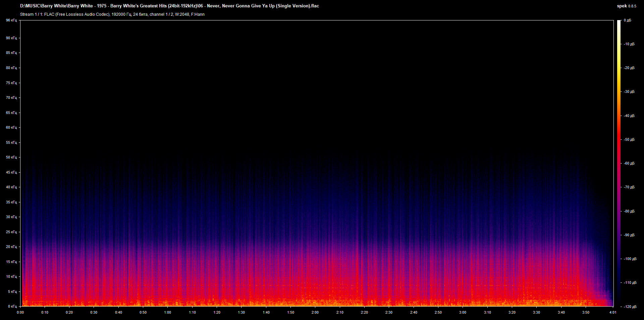Click the -40 дБ scale label
Image resolution: width=644 pixels, height=320 pixels.
(x=629, y=116)
